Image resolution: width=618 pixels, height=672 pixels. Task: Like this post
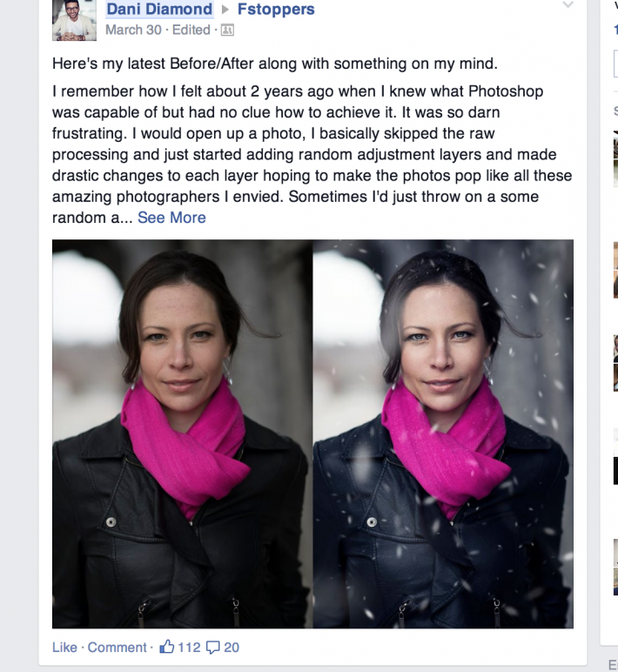(x=64, y=647)
